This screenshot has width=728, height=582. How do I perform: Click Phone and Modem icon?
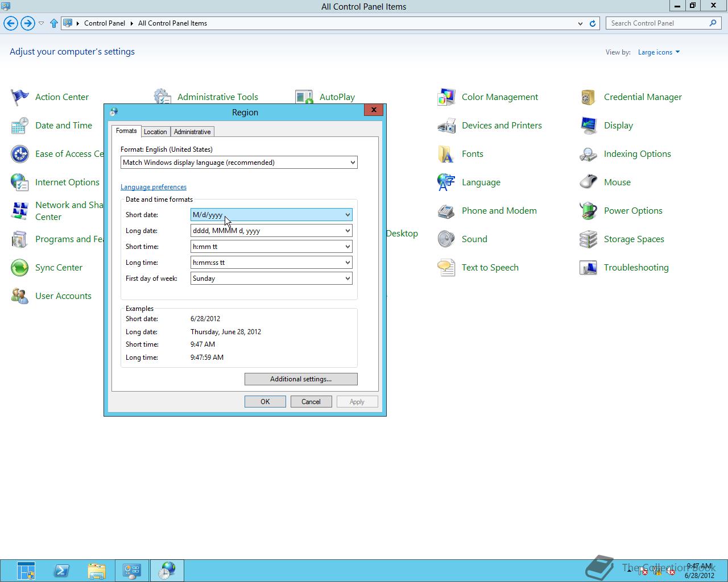click(446, 211)
